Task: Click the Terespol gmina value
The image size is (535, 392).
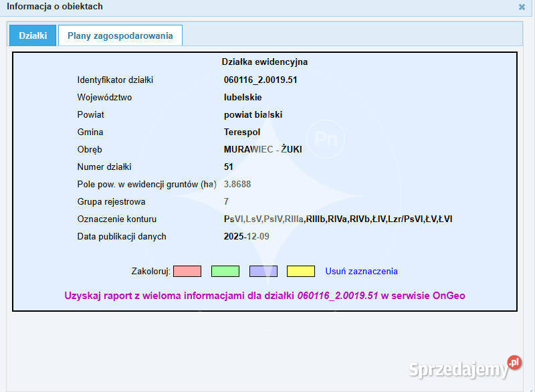Action: [242, 132]
